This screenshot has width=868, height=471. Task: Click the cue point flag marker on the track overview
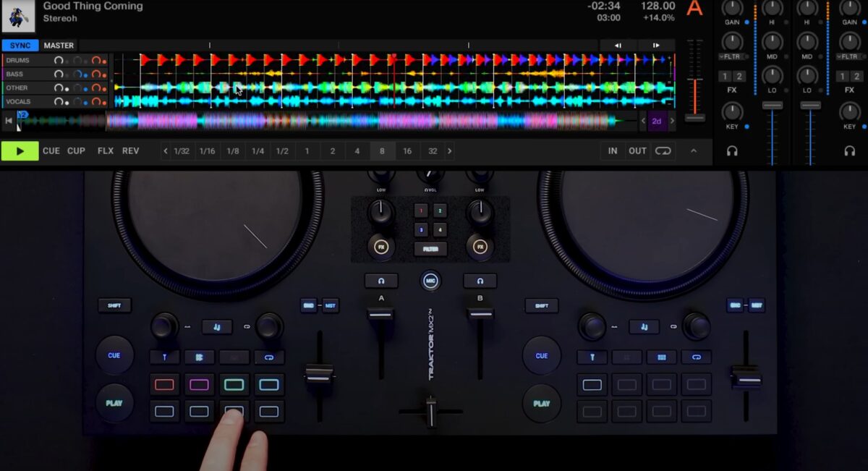tap(21, 114)
